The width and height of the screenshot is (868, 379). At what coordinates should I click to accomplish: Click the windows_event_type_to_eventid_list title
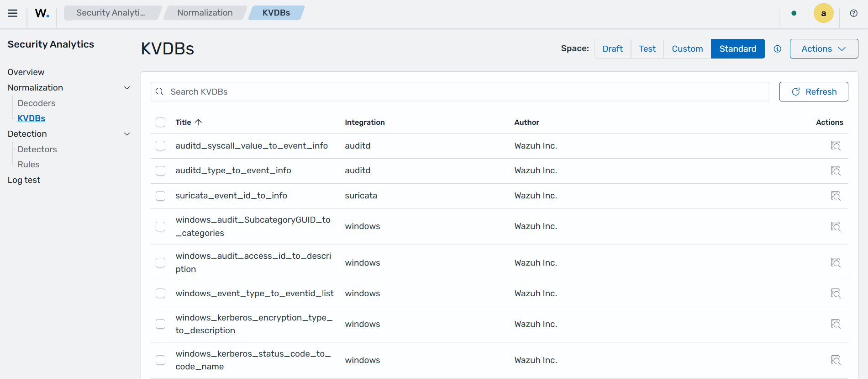[x=255, y=294]
